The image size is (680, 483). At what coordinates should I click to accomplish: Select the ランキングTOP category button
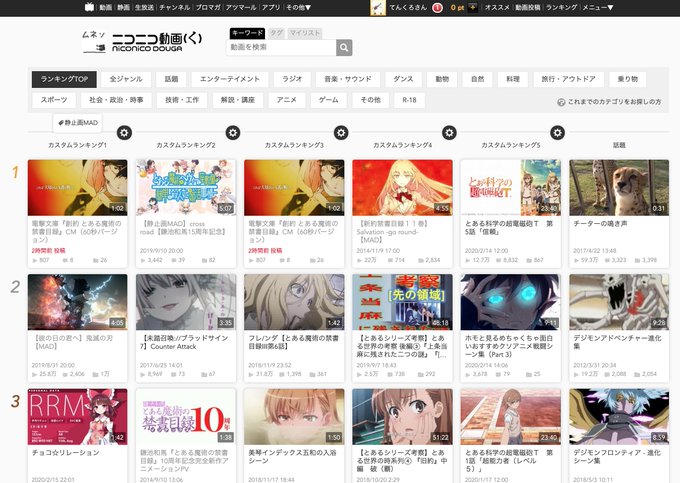64,79
